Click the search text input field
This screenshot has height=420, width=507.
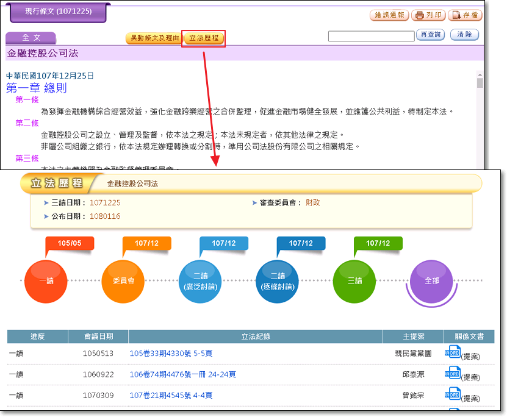tap(371, 37)
